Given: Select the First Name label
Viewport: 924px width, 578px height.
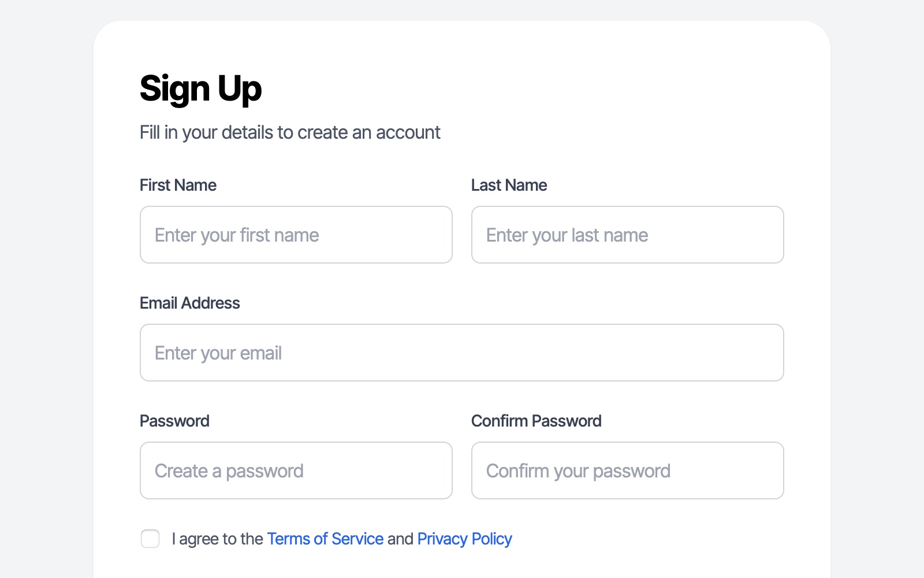Looking at the screenshot, I should point(178,185).
